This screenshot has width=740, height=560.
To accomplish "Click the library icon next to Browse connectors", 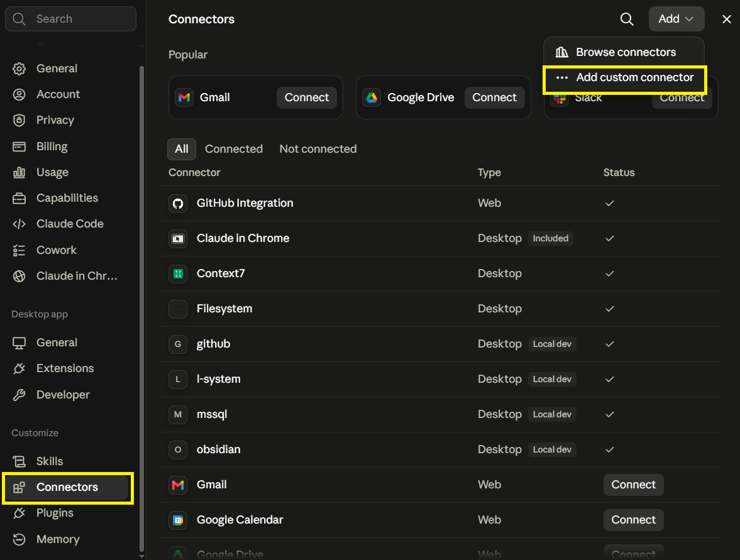I will tap(561, 52).
